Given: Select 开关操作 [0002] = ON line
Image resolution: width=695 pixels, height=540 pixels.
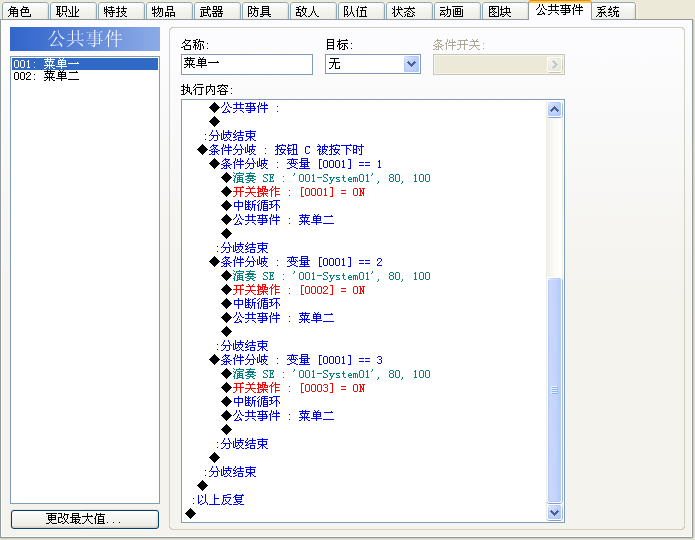Looking at the screenshot, I should click(x=293, y=290).
